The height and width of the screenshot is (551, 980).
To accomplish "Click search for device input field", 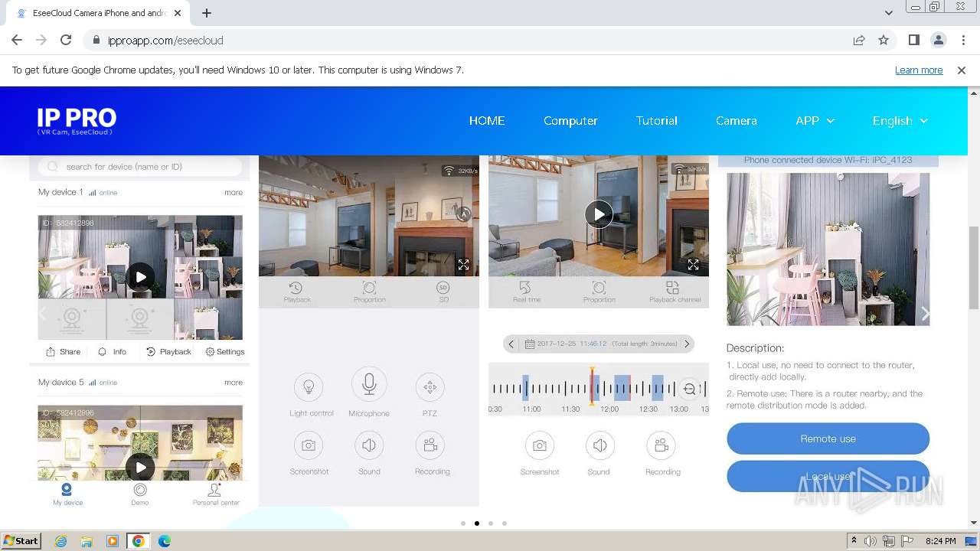I will 139,166.
